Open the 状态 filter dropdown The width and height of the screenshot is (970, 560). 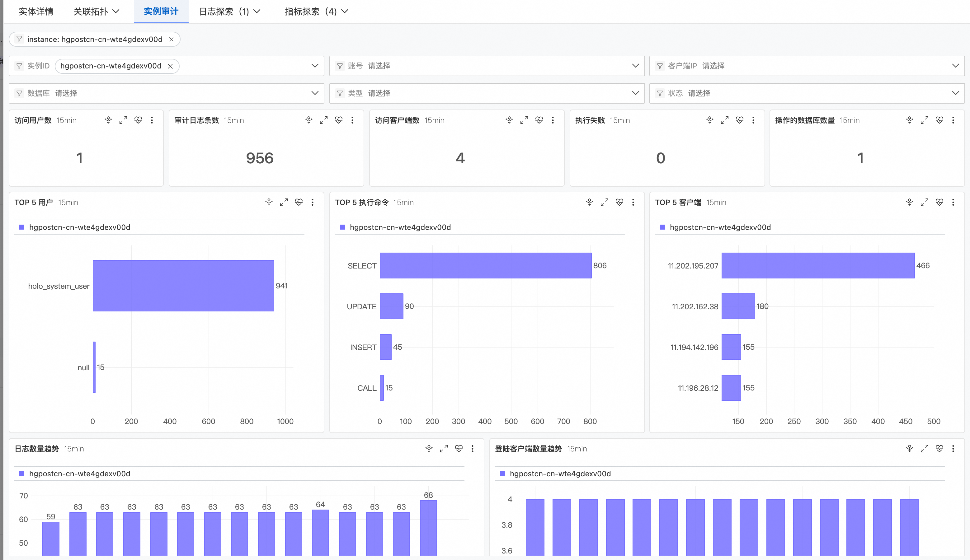[807, 93]
